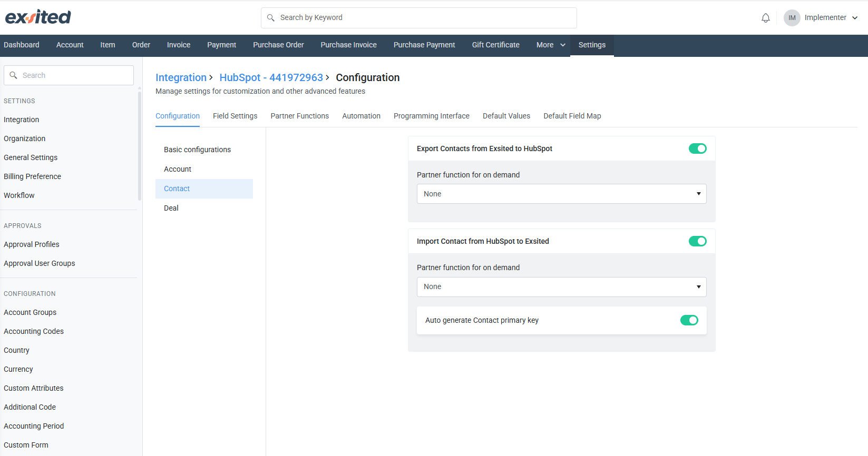Click the Integration breadcrumb link

(x=181, y=77)
